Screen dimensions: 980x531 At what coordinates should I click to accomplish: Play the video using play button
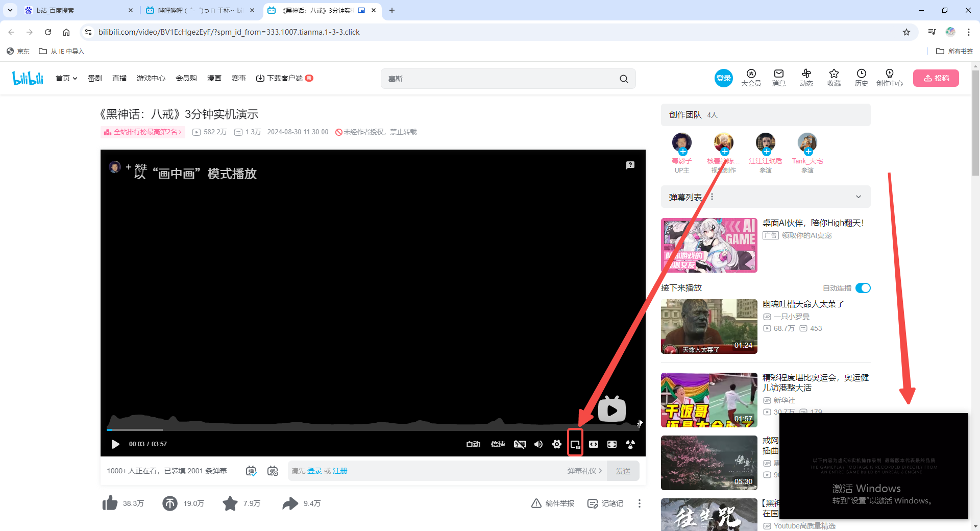pyautogui.click(x=115, y=444)
